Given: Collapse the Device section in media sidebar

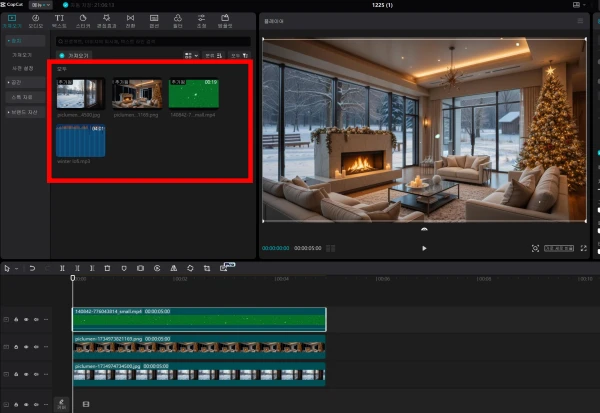Looking at the screenshot, I should (25, 41).
